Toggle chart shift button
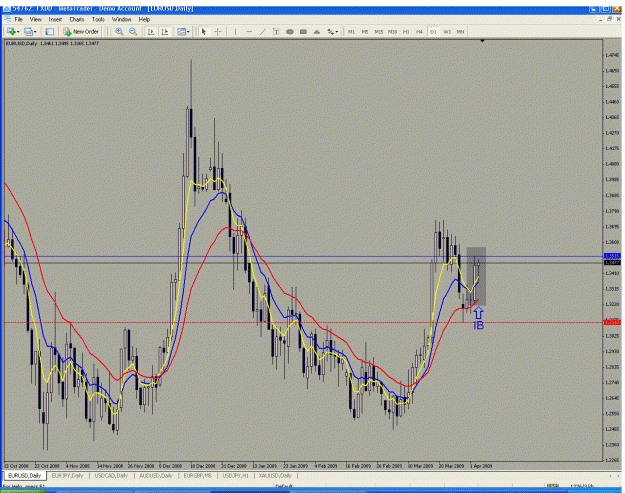 coord(165,32)
